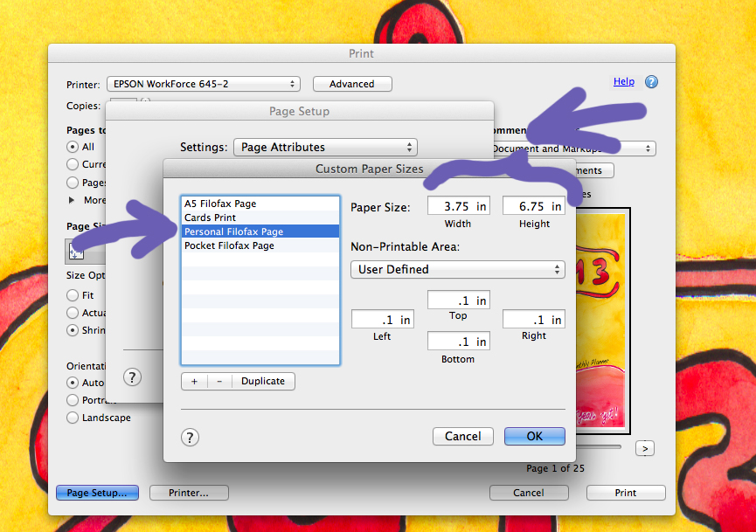The image size is (756, 532).
Task: Click the paper Width input field
Action: (x=457, y=207)
